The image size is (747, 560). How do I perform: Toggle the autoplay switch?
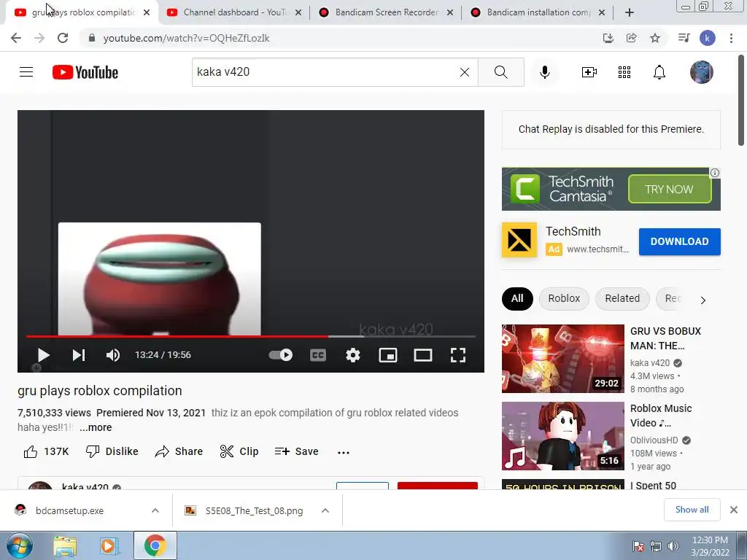pyautogui.click(x=281, y=355)
